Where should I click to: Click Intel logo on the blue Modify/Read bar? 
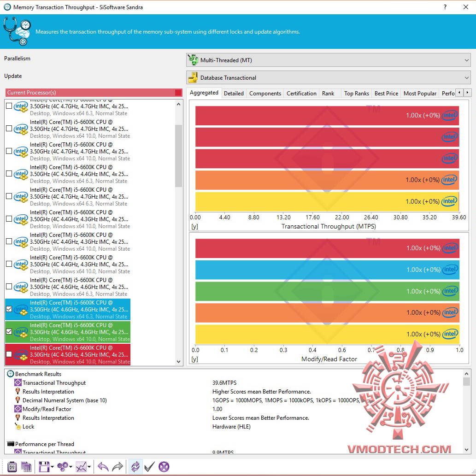[450, 270]
